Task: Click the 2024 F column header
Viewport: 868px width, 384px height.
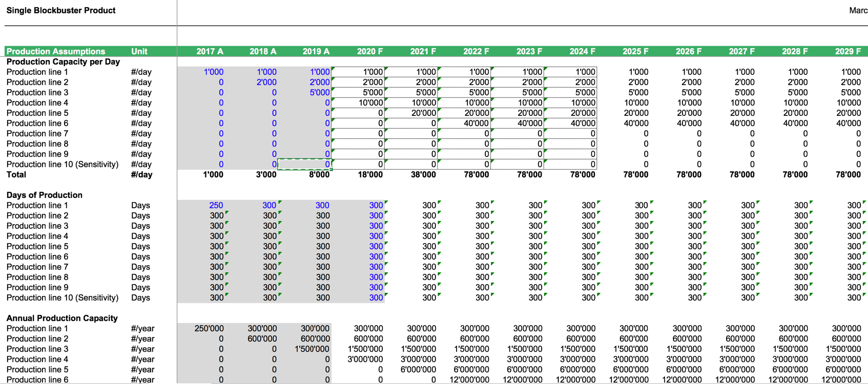Action: click(582, 51)
